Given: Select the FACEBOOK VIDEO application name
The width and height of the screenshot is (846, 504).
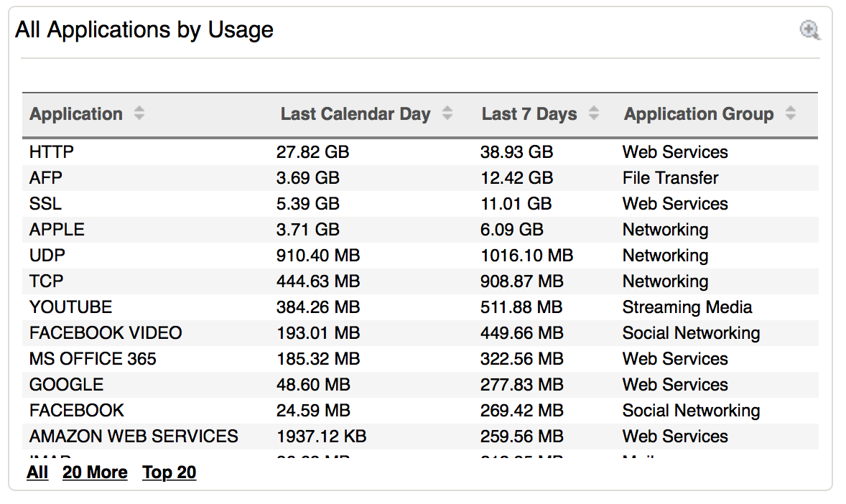Looking at the screenshot, I should (x=106, y=333).
